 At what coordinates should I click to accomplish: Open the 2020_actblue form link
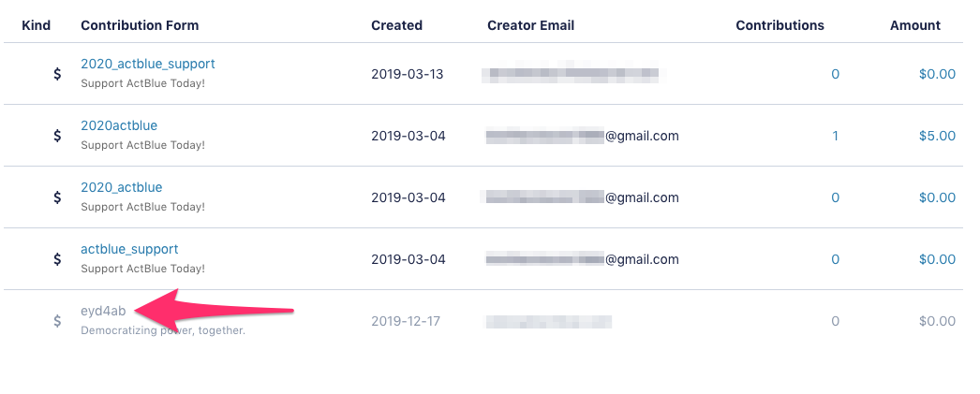(x=121, y=187)
